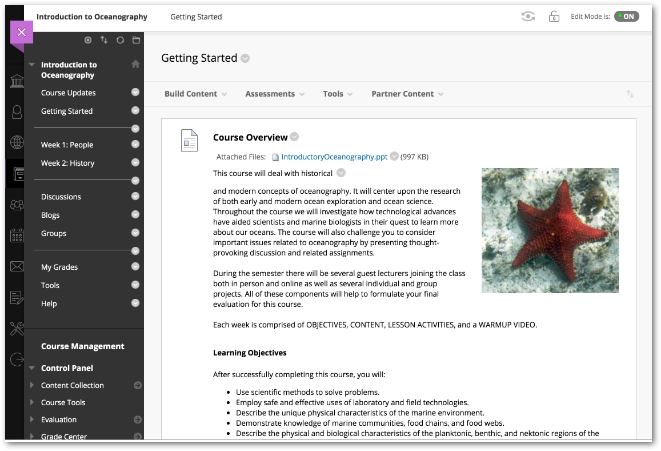Screen dimensions: 661x451
Task: Click Getting Started breadcrumb at top
Action: click(196, 17)
